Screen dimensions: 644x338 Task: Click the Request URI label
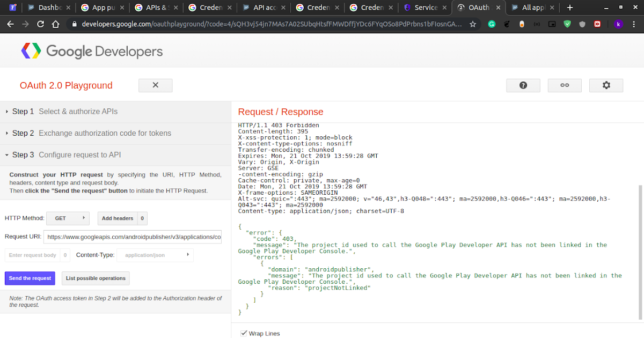[x=23, y=237]
